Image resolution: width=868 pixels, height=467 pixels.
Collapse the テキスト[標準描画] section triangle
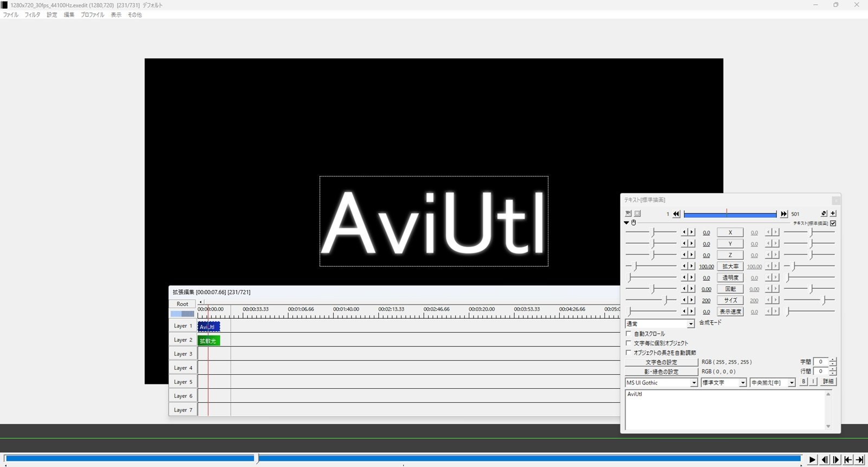627,223
